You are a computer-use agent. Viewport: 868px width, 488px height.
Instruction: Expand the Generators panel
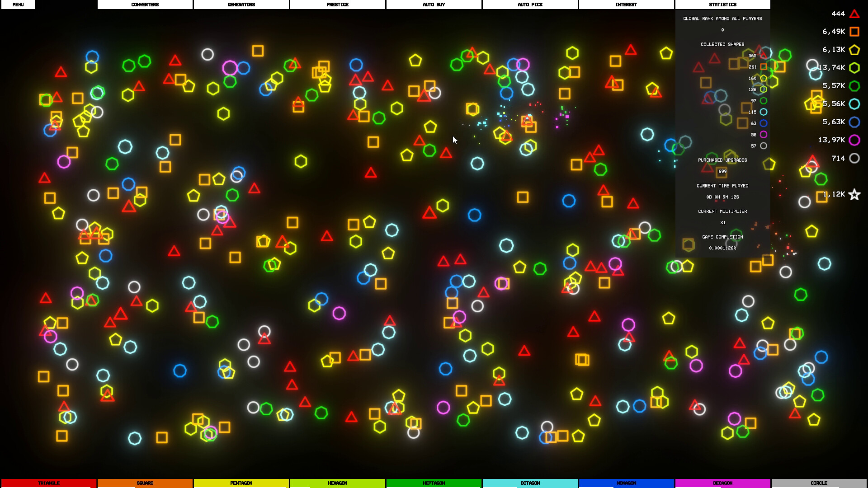tap(241, 5)
